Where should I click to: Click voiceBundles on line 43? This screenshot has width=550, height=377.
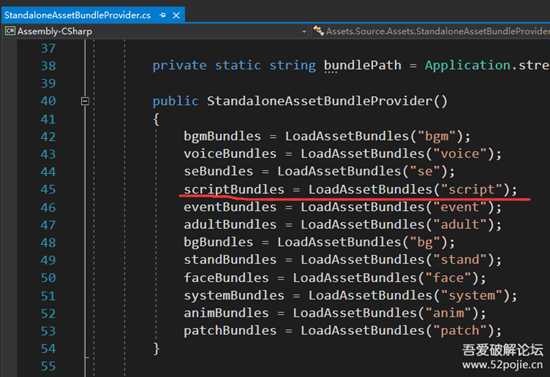(x=230, y=154)
